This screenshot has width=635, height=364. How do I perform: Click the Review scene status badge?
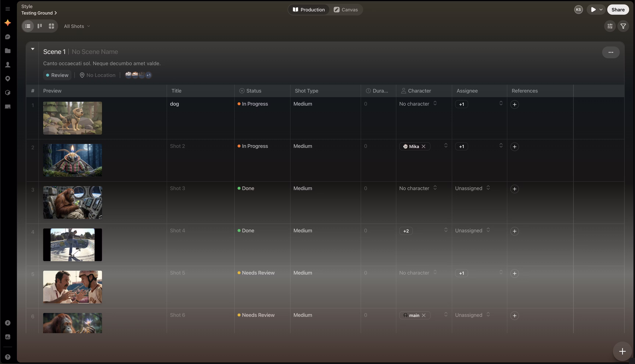coord(57,75)
